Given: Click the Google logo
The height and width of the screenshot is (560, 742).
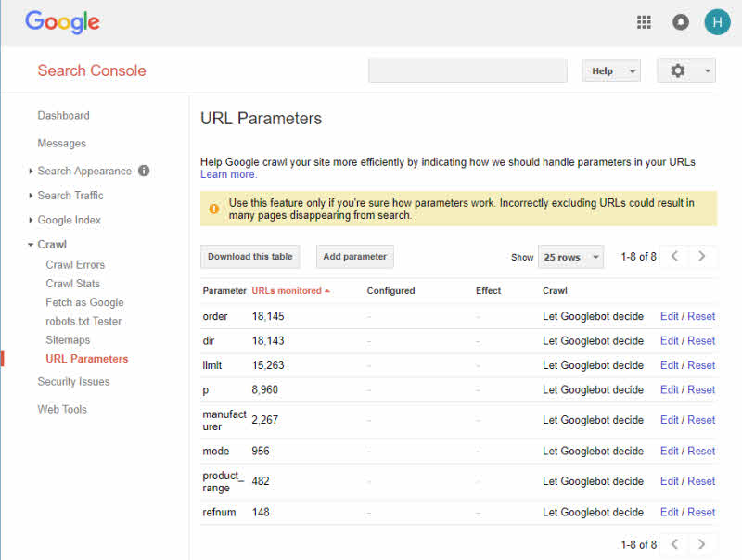Looking at the screenshot, I should pos(61,21).
